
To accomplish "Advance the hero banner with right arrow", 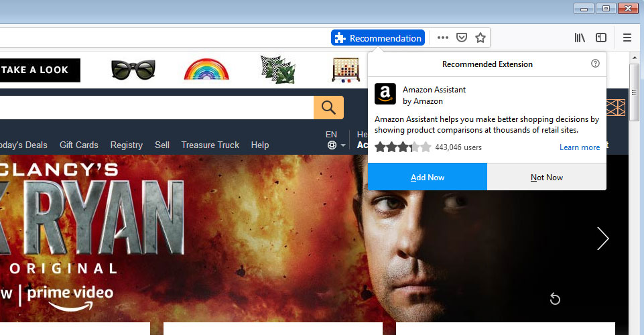I will click(x=602, y=239).
